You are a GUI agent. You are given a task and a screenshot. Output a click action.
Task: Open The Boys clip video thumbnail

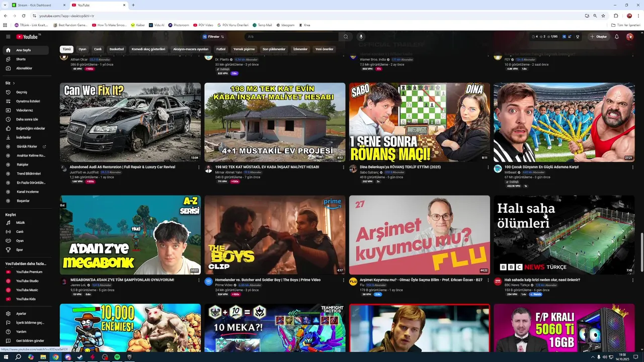coord(275,235)
